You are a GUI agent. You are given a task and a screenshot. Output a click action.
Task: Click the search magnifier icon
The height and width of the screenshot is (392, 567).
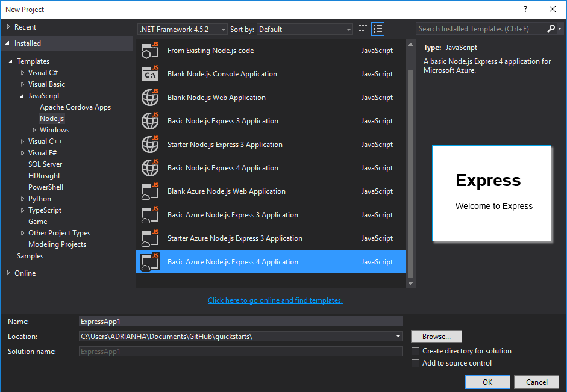point(552,28)
